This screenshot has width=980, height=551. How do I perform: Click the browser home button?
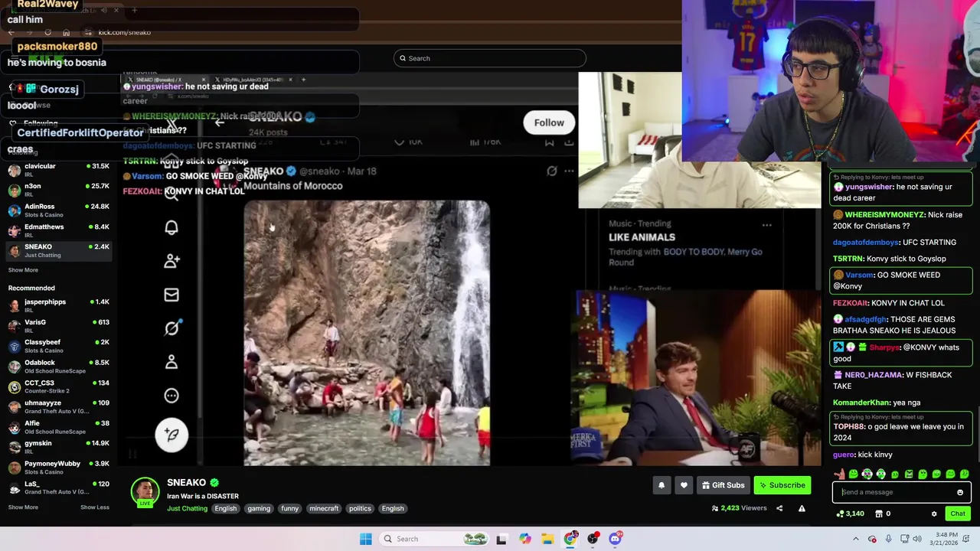66,32
